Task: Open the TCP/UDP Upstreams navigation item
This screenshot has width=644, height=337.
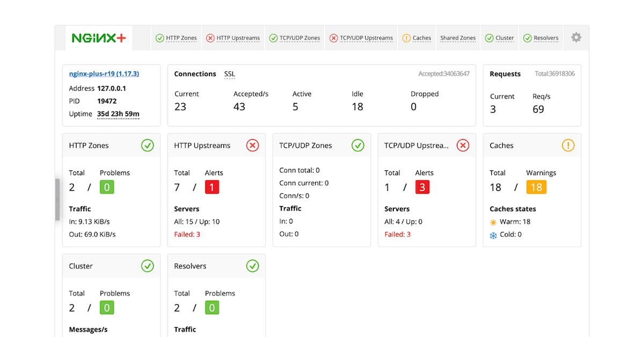Action: (361, 38)
